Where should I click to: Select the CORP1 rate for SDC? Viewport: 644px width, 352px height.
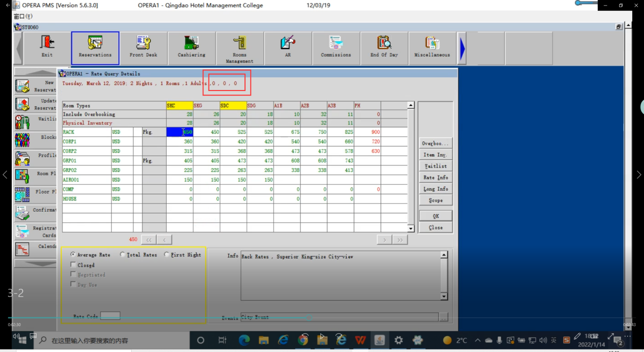(233, 142)
